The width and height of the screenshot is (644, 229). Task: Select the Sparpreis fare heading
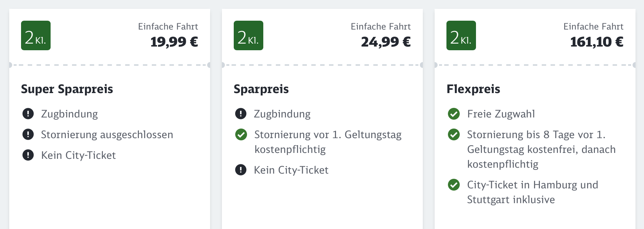tap(261, 89)
